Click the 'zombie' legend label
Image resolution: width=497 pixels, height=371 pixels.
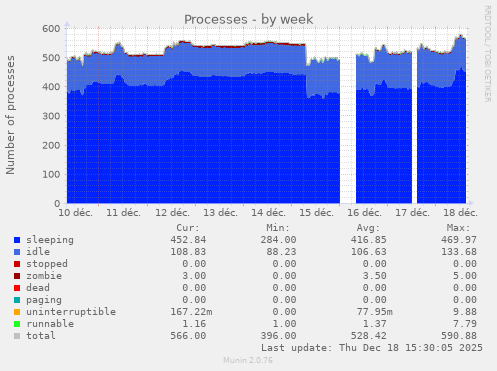point(44,276)
